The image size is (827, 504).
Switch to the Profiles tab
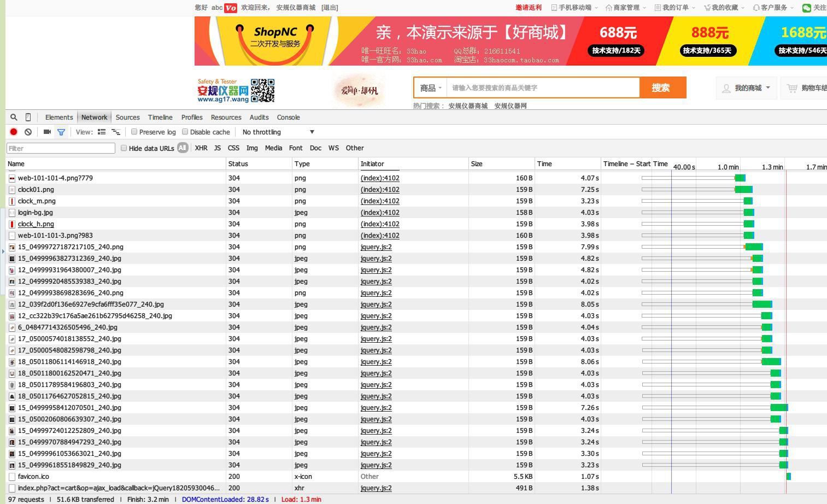click(192, 118)
